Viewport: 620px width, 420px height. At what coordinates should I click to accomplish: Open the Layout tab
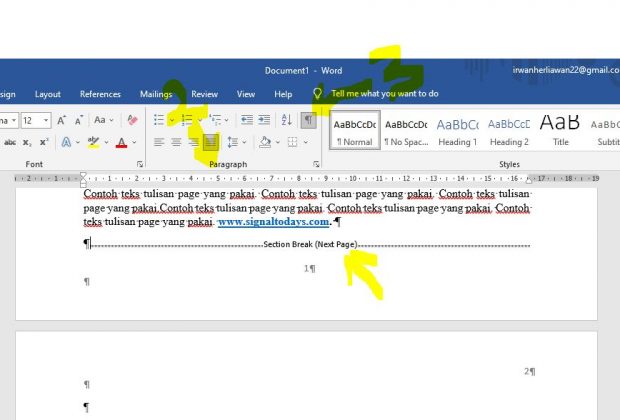(47, 94)
